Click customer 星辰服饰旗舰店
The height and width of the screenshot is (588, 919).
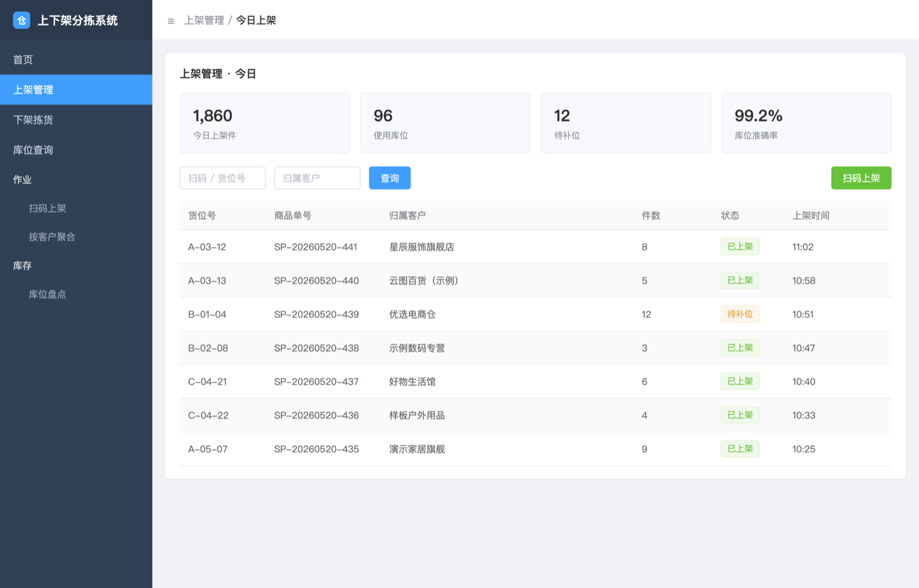(422, 247)
